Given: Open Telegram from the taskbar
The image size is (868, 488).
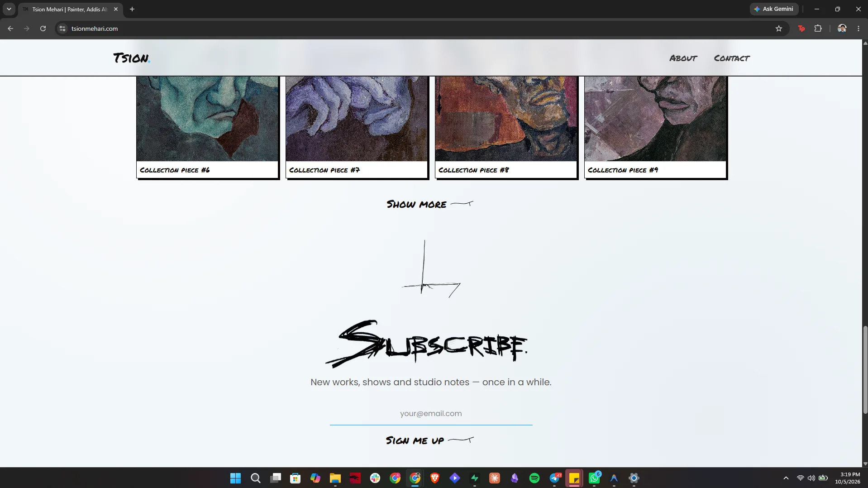Looking at the screenshot, I should tap(554, 478).
